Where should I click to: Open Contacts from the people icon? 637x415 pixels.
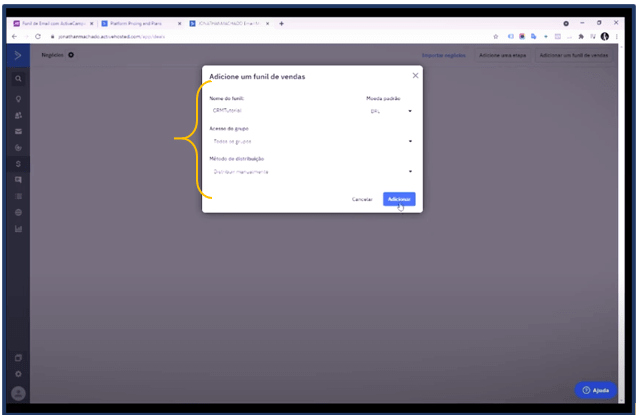[19, 115]
